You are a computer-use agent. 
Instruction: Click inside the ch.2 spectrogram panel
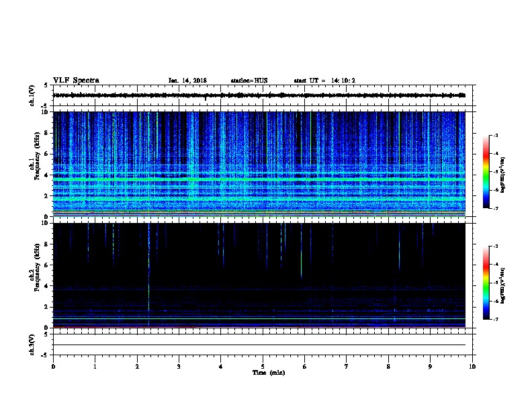tap(259, 275)
